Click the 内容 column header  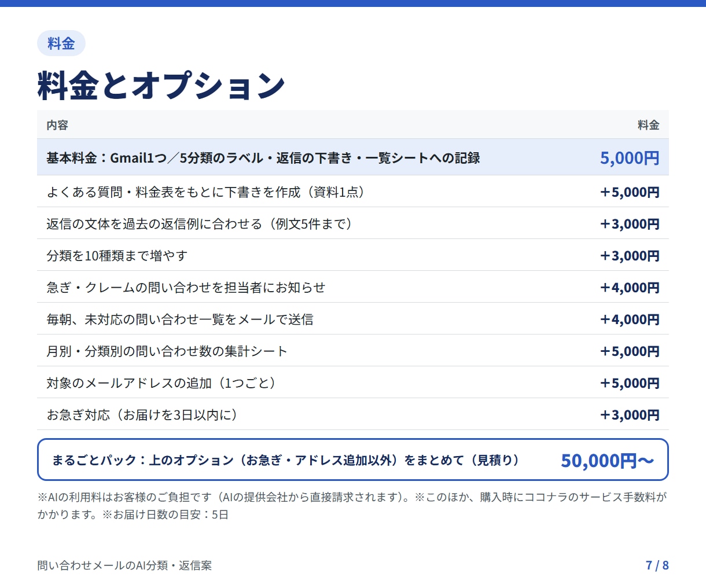point(57,125)
